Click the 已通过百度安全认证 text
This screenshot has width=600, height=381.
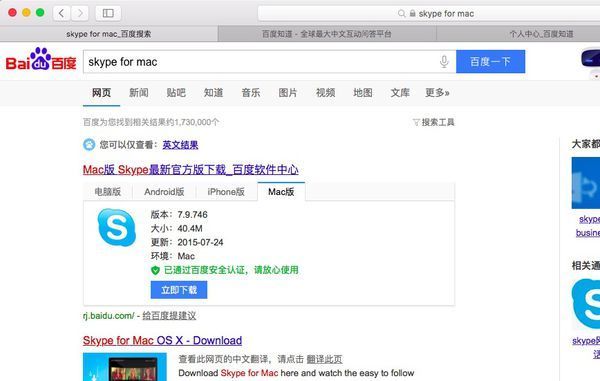[231, 270]
